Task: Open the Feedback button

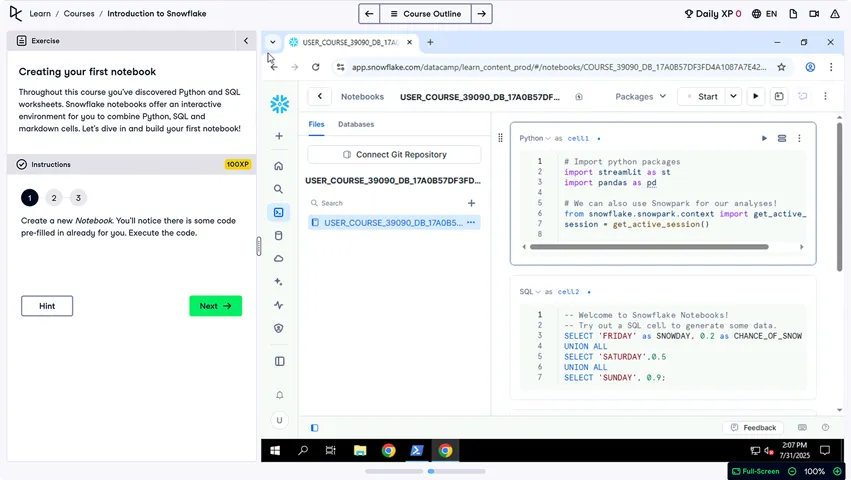Action: pos(753,428)
